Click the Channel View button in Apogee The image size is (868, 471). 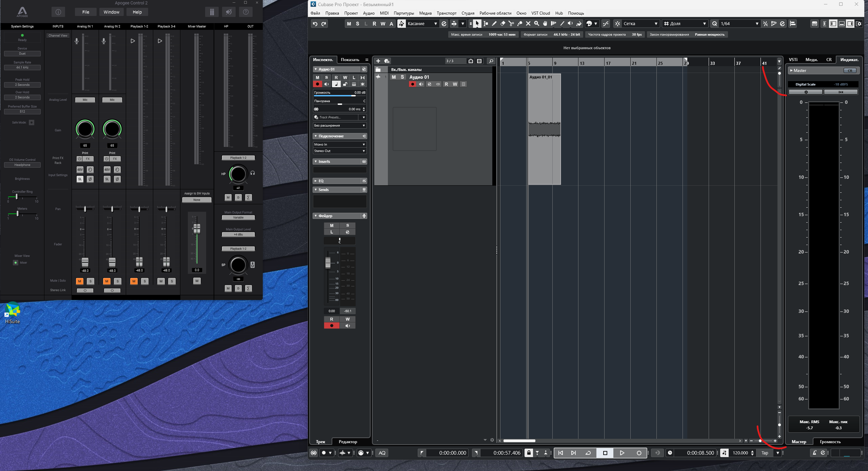(58, 36)
